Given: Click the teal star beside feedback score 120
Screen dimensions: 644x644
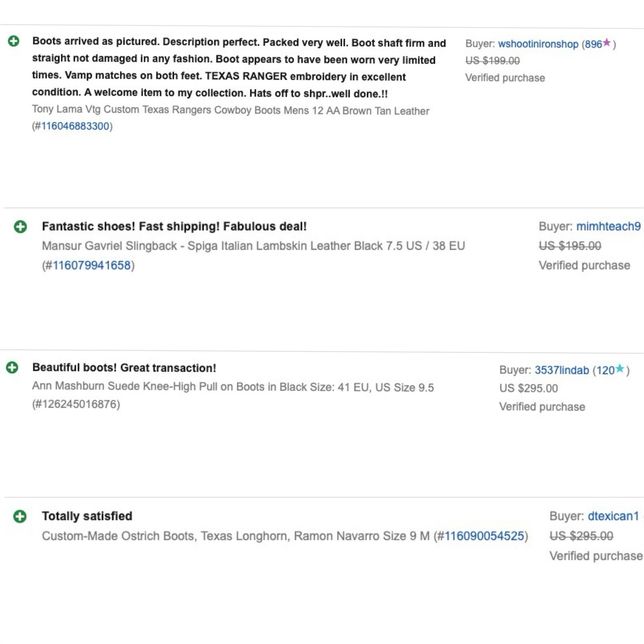Looking at the screenshot, I should click(620, 368).
